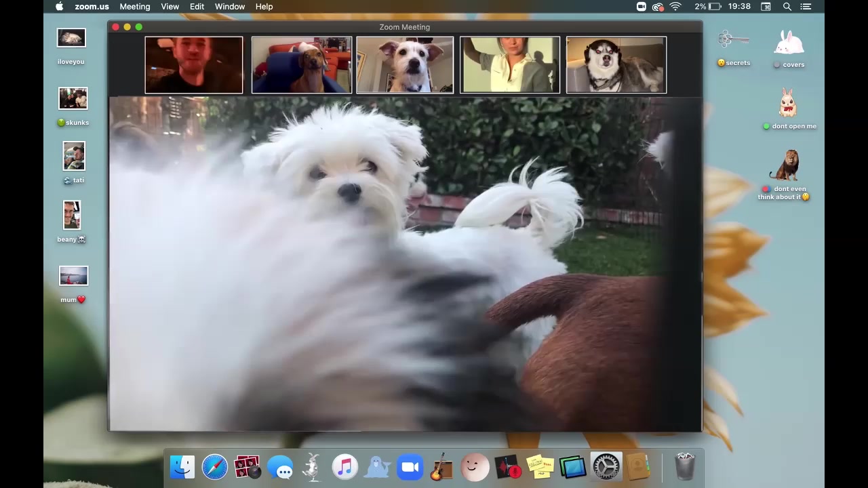The height and width of the screenshot is (488, 868).
Task: Select the dachshund on chair video thumbnail
Action: (x=302, y=64)
